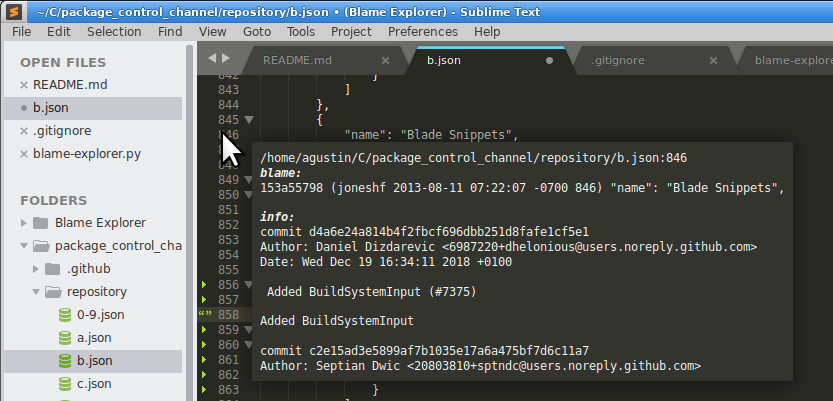833x401 pixels.
Task: Click the Blame Explorer folder icon
Action: [40, 223]
